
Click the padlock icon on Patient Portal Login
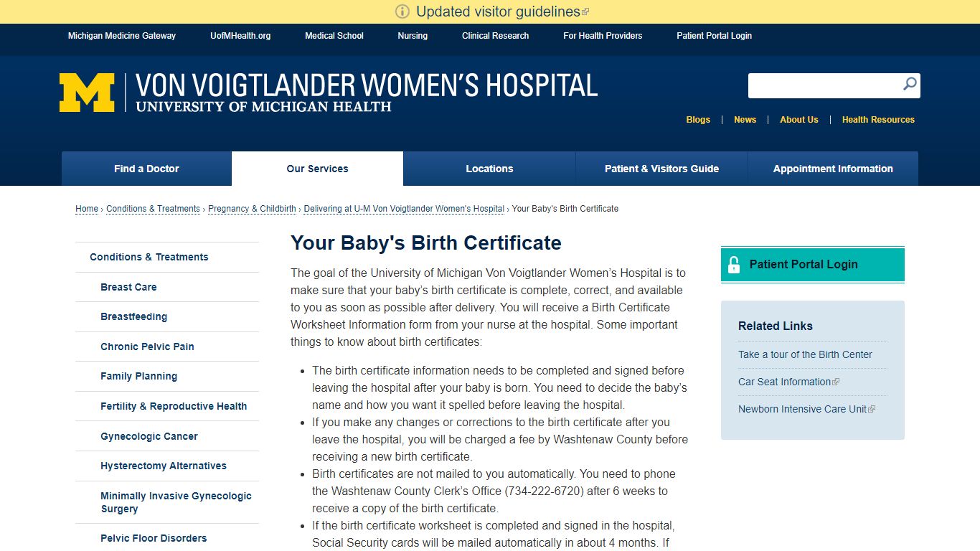point(733,265)
